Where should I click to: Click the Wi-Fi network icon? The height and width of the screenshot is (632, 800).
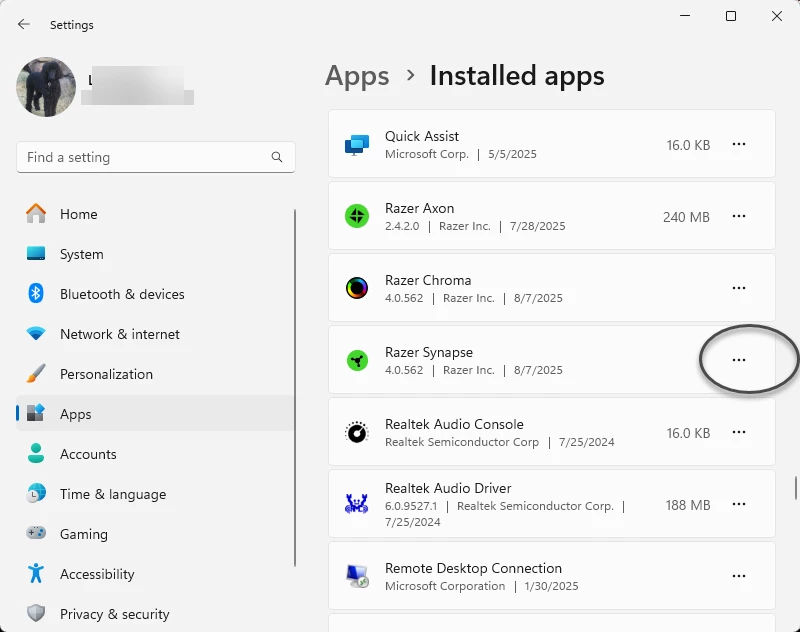(36, 334)
